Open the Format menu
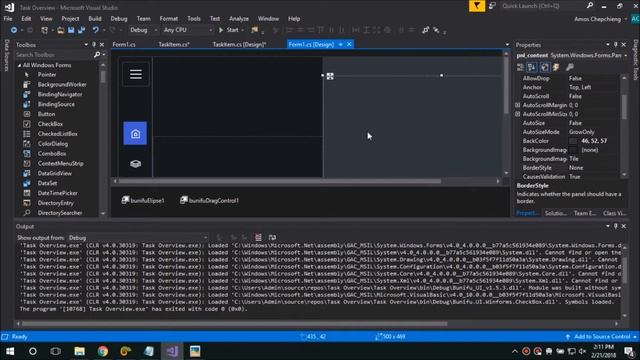 point(169,19)
